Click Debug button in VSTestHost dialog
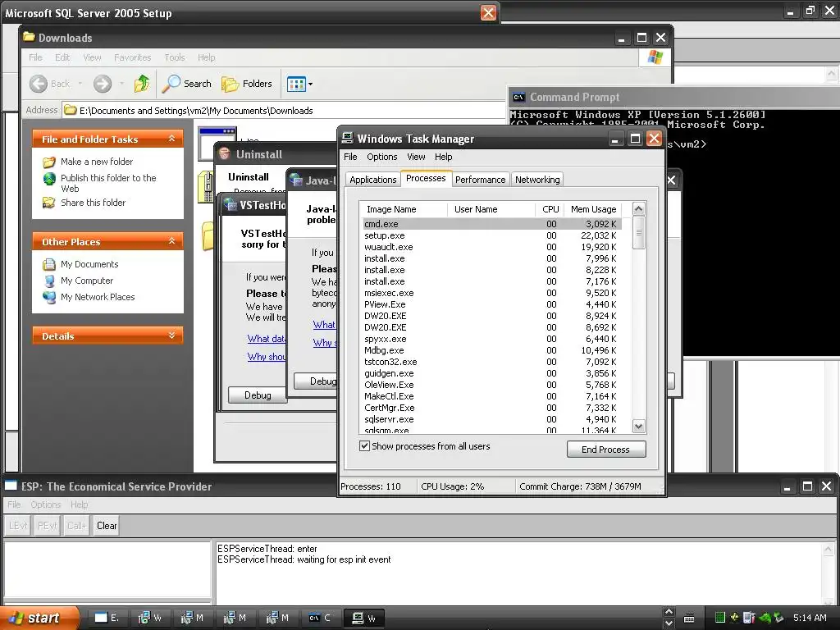The width and height of the screenshot is (840, 630). (257, 395)
